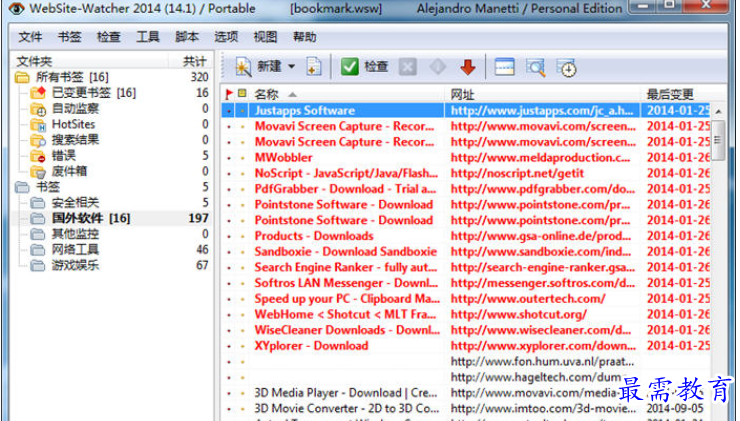Viewport: 740px width, 421px height.
Task: Select Sandboxie - Download Sandboxie bookmark
Action: [x=466, y=252]
